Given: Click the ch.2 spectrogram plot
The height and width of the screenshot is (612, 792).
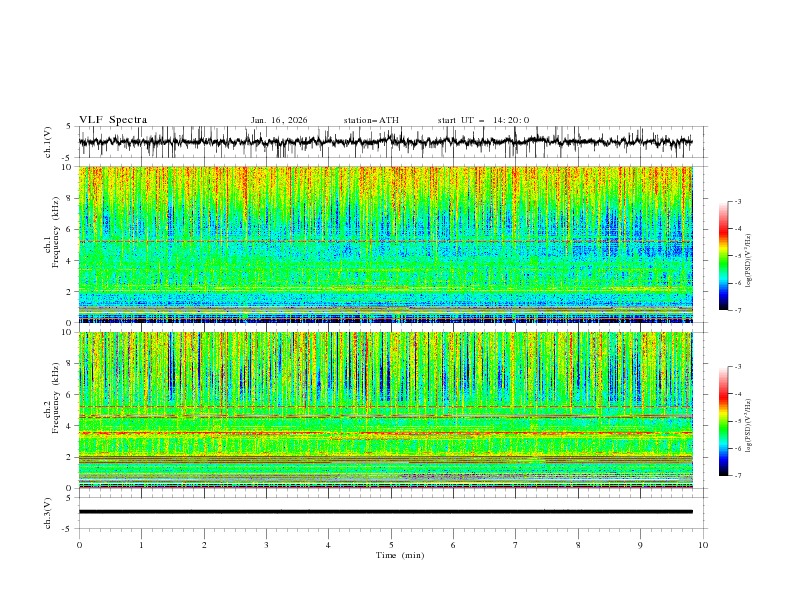Looking at the screenshot, I should 385,410.
